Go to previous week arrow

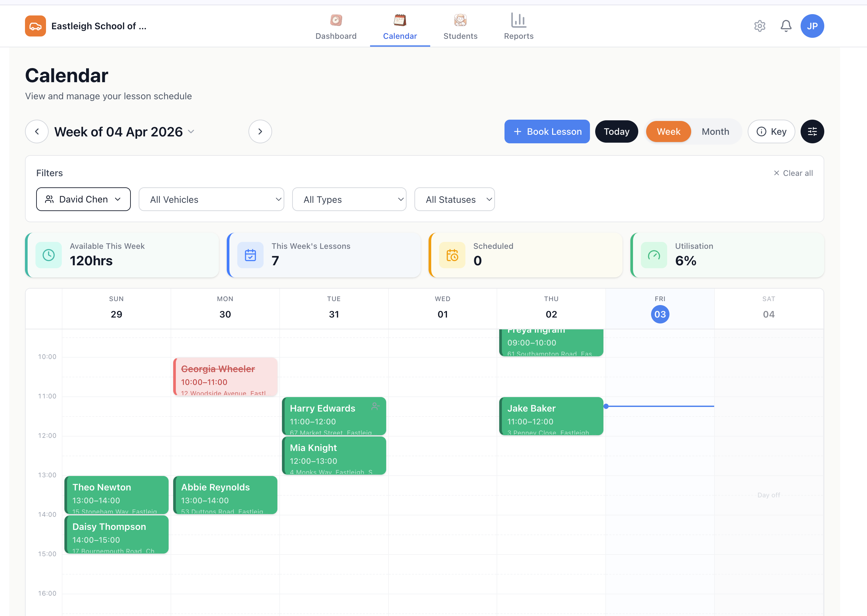click(37, 131)
